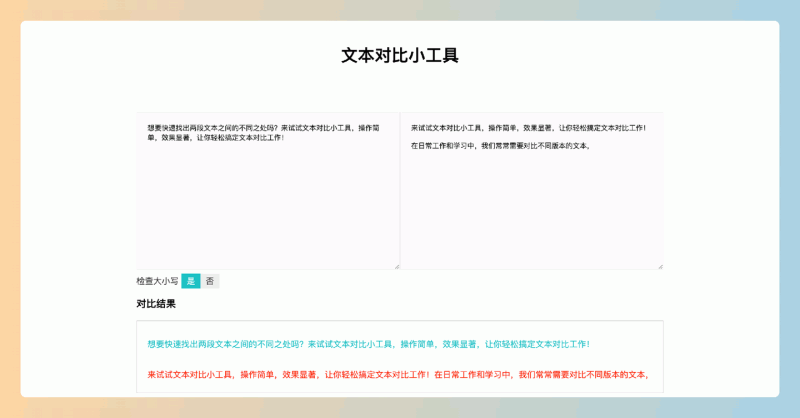
Task: Click the 对比结果 heading
Action: [x=156, y=304]
